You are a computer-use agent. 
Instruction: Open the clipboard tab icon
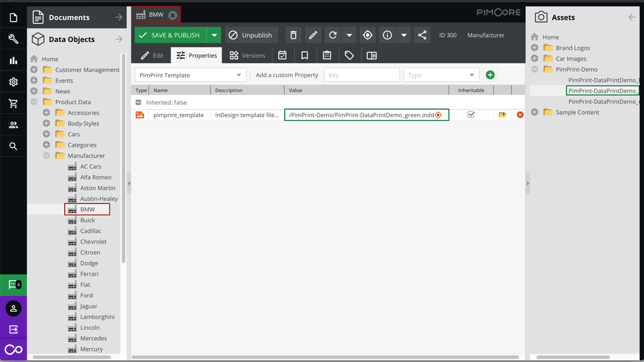coord(327,55)
